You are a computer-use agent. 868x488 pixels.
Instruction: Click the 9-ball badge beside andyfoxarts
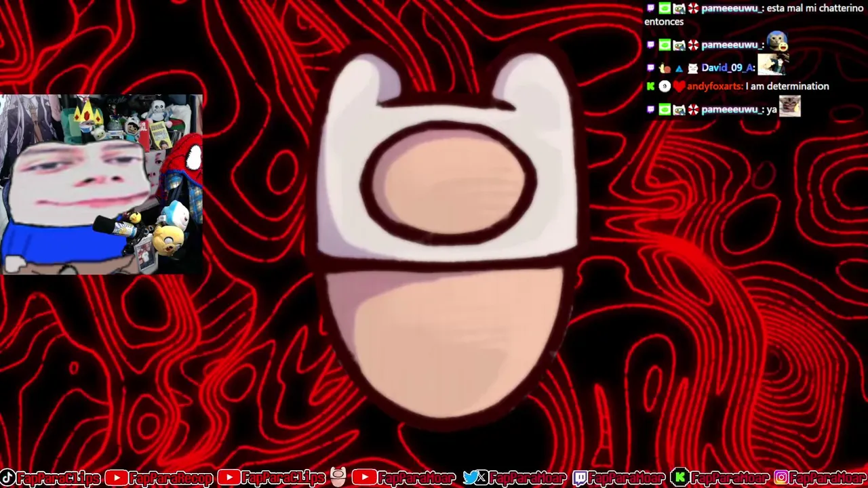point(665,86)
